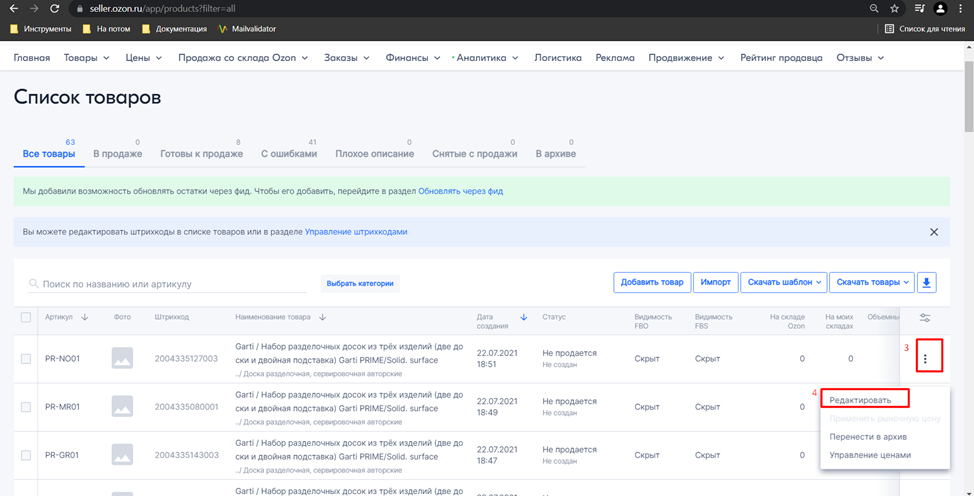The width and height of the screenshot is (974, 496).
Task: Select Перенести в архив in context menu
Action: click(868, 437)
